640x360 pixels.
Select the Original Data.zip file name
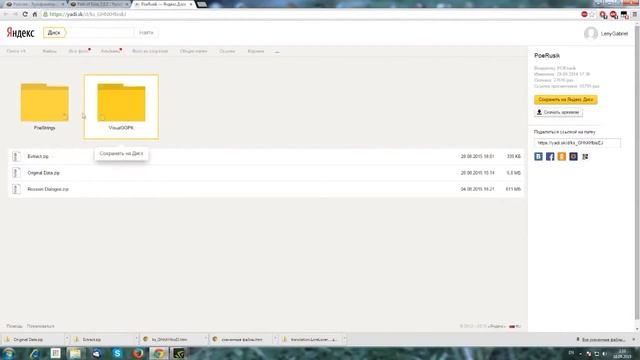(x=44, y=173)
